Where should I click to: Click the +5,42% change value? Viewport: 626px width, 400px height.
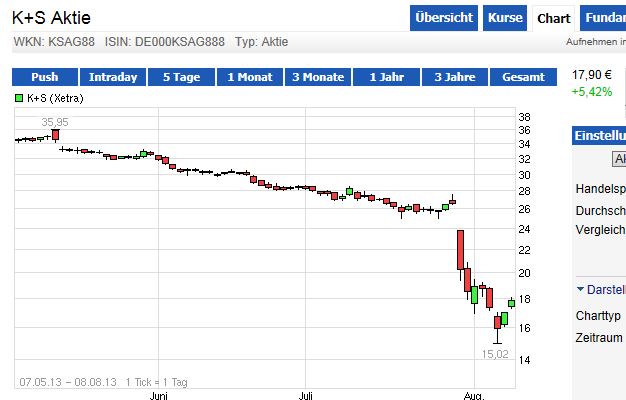click(592, 92)
